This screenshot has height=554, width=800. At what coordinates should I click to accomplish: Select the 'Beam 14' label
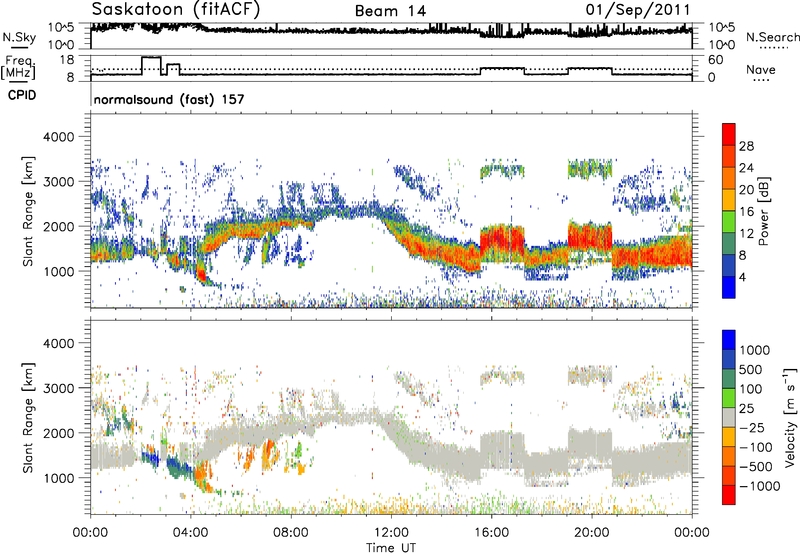[390, 11]
